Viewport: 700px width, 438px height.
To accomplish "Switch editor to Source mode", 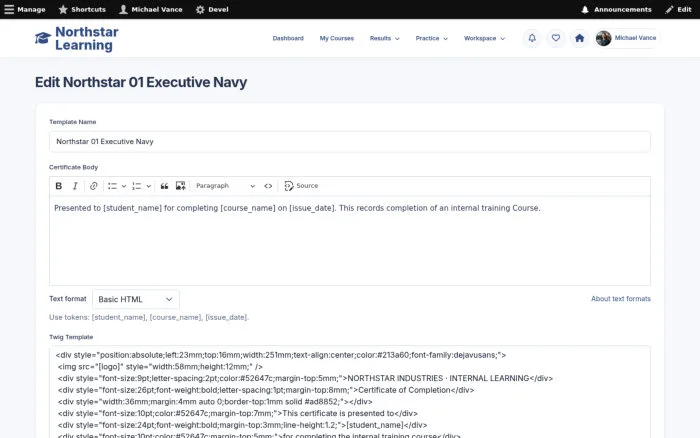I will pyautogui.click(x=301, y=186).
